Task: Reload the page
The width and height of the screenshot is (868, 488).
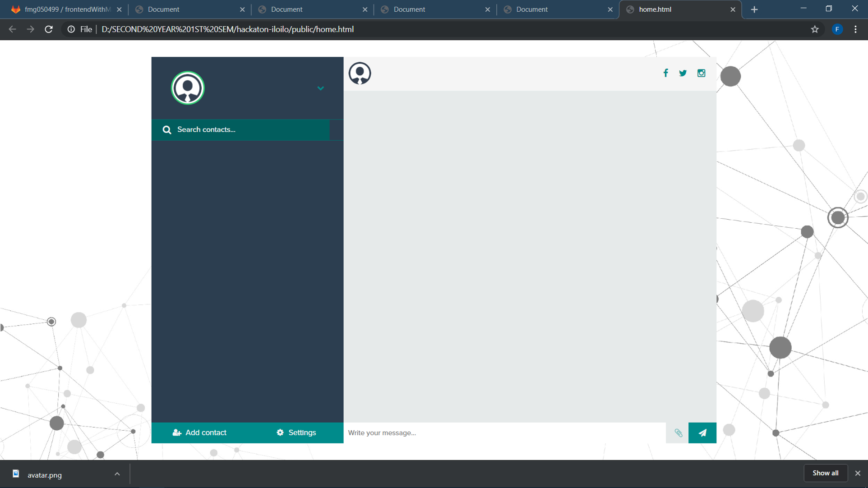Action: [x=49, y=29]
